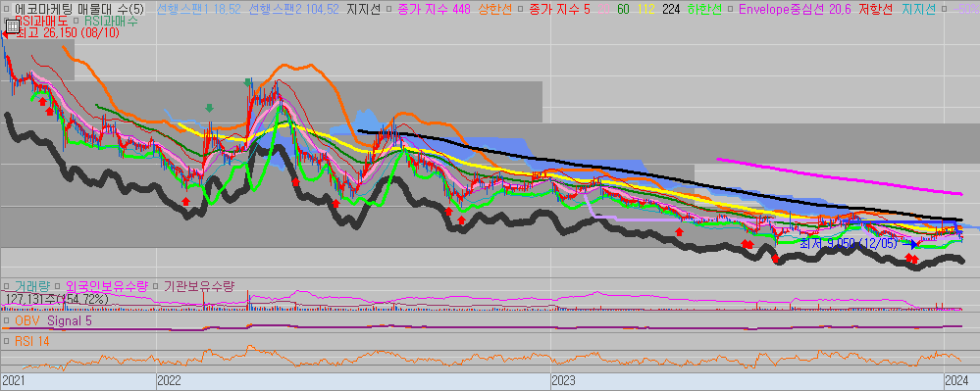Select the 2022 year on time axis
The height and width of the screenshot is (391, 980).
pyautogui.click(x=170, y=380)
